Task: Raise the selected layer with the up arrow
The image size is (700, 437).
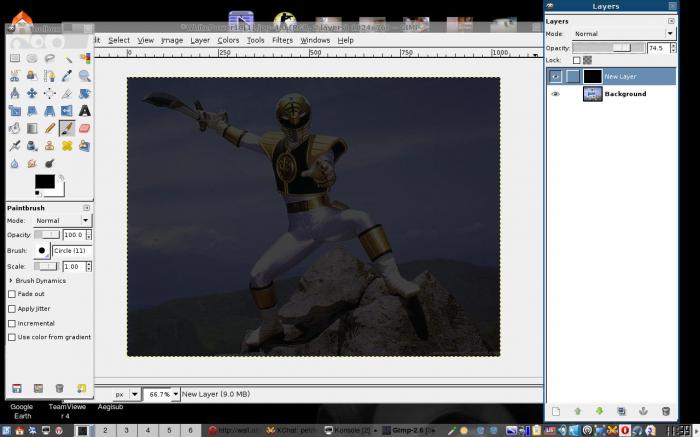Action: coord(578,411)
